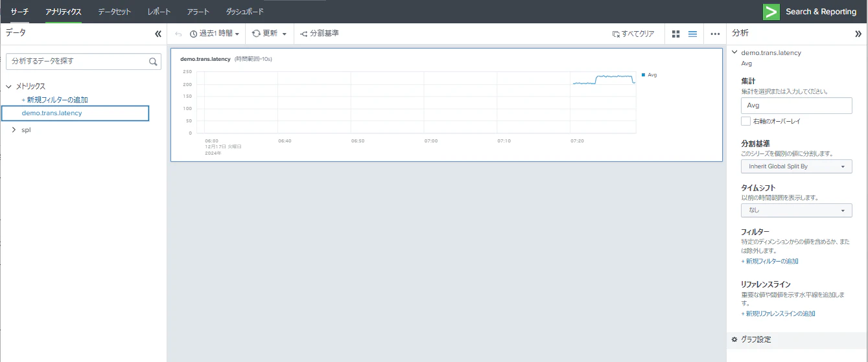
Task: Open the アラート tab
Action: click(x=198, y=12)
